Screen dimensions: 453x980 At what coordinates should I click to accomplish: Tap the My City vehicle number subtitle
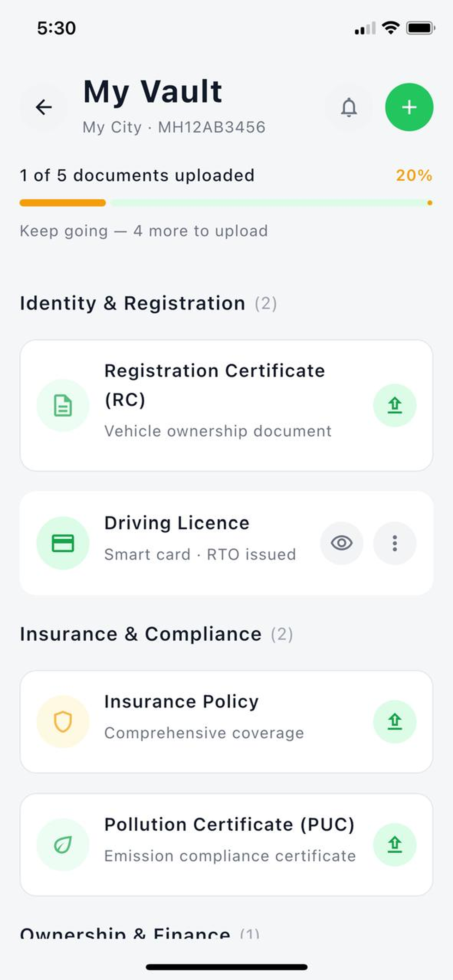tap(174, 127)
